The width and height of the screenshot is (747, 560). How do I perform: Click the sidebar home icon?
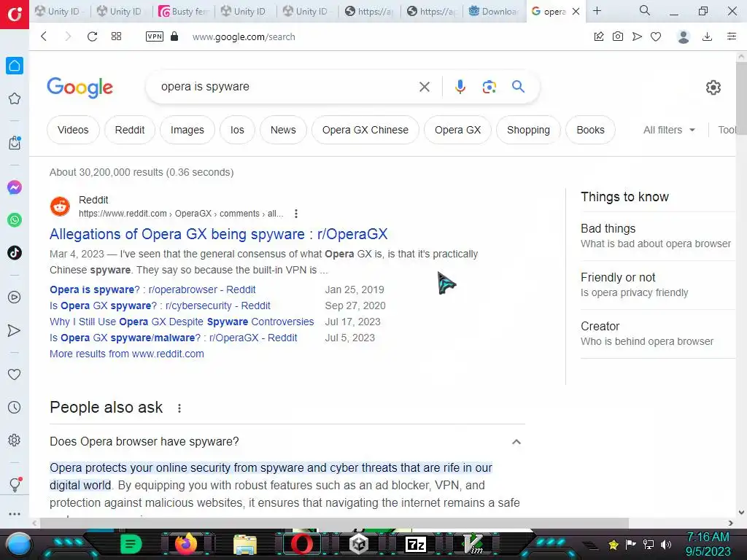coord(15,66)
